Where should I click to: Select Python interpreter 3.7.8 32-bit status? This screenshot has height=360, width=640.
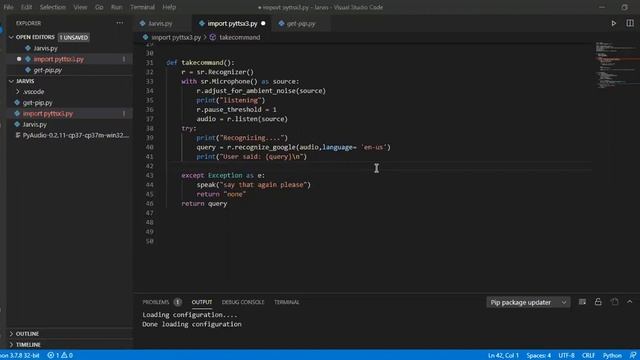pyautogui.click(x=20, y=356)
